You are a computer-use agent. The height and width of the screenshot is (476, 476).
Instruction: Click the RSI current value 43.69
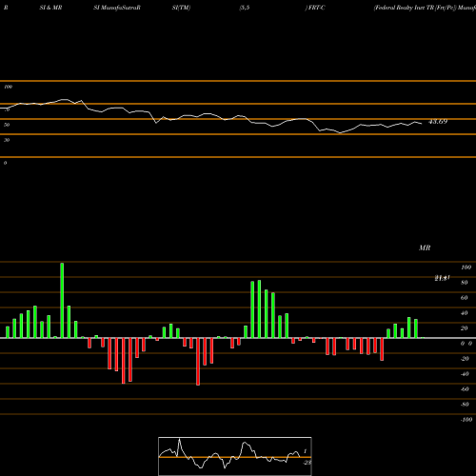click(x=438, y=121)
